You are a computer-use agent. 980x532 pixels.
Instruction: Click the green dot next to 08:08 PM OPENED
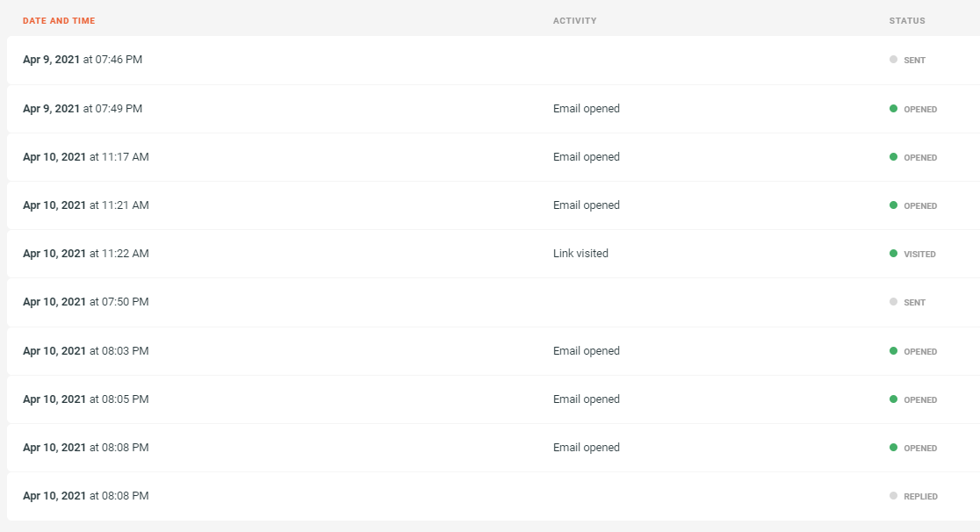pos(894,447)
